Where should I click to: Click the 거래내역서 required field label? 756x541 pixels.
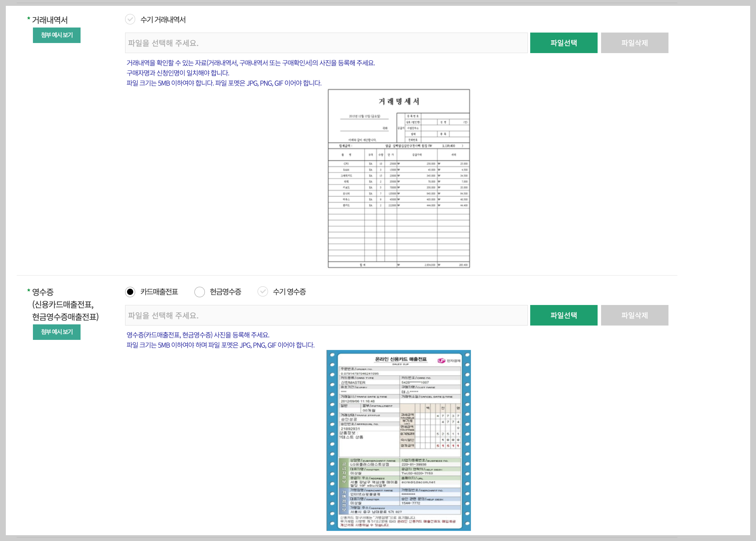pyautogui.click(x=50, y=20)
